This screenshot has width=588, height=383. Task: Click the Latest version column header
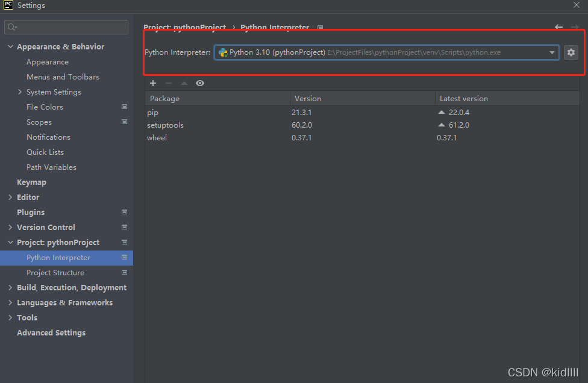507,99
